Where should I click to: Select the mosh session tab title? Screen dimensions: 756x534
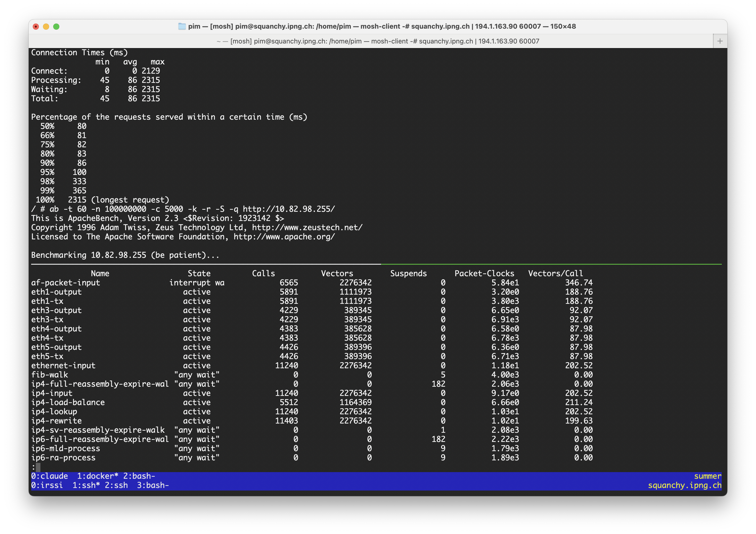click(x=378, y=41)
